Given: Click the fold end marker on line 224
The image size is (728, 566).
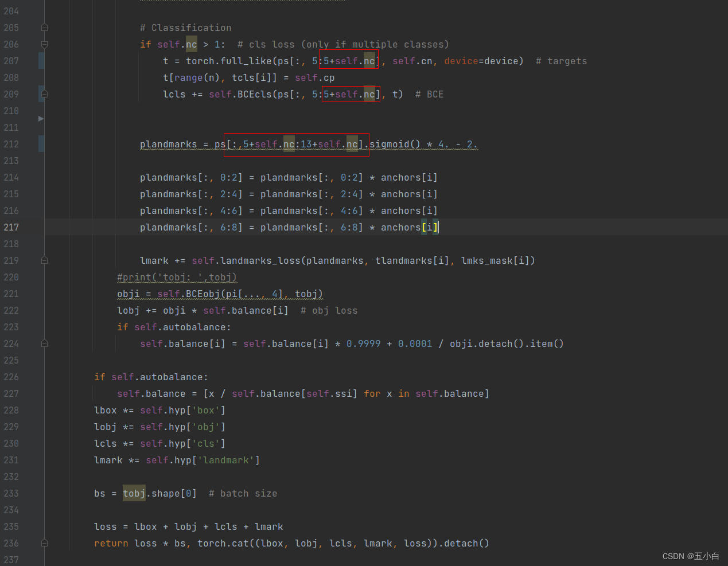Looking at the screenshot, I should click(44, 343).
